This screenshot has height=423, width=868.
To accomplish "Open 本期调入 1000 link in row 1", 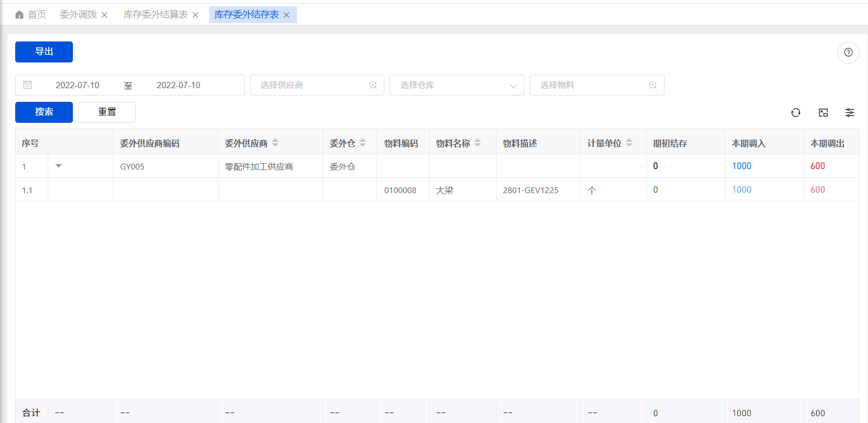I will coord(742,166).
